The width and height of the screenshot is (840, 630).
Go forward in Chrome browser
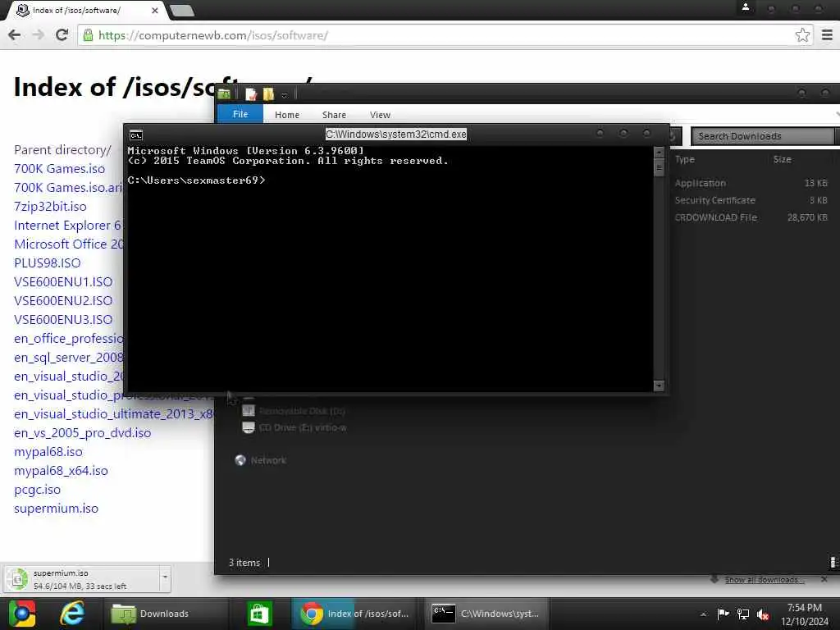pyautogui.click(x=38, y=34)
